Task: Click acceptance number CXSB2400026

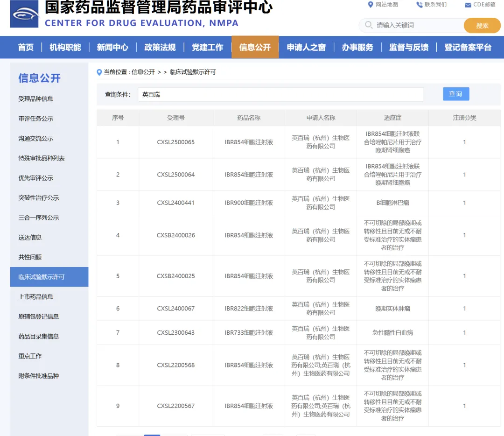Action: [x=176, y=235]
